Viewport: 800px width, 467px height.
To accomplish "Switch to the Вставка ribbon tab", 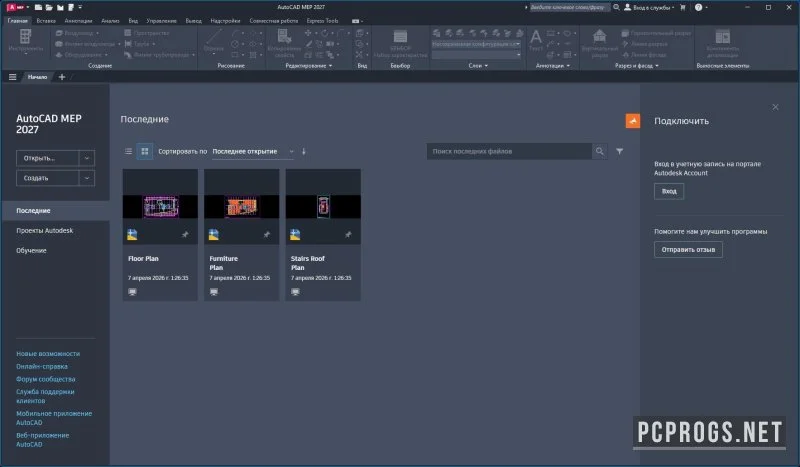I will (46, 21).
